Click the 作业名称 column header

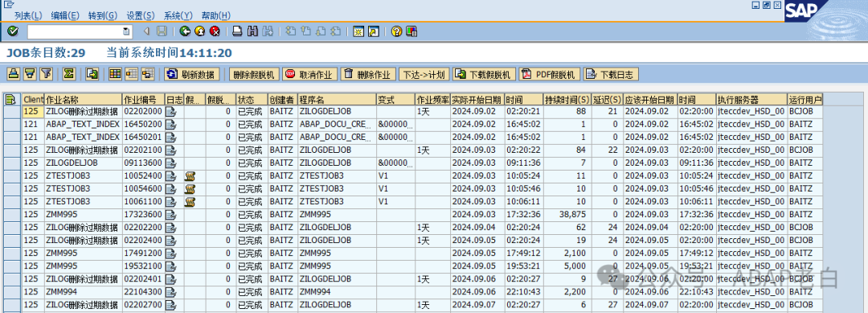[x=83, y=100]
